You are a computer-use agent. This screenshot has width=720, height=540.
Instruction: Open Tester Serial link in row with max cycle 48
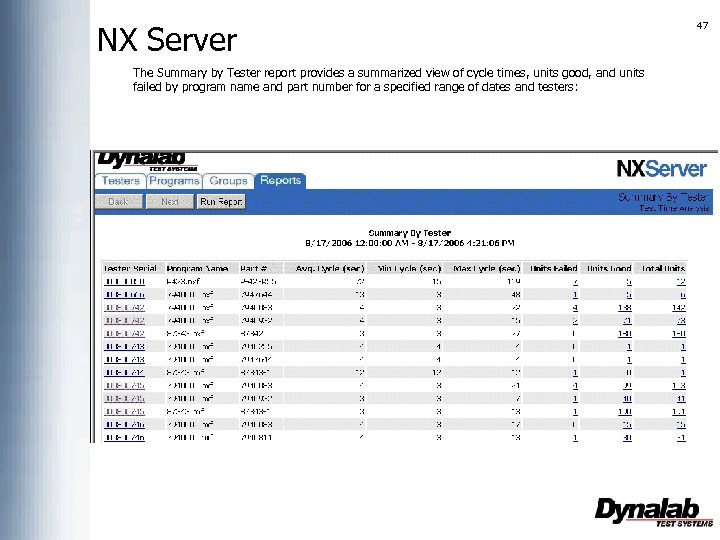124,294
